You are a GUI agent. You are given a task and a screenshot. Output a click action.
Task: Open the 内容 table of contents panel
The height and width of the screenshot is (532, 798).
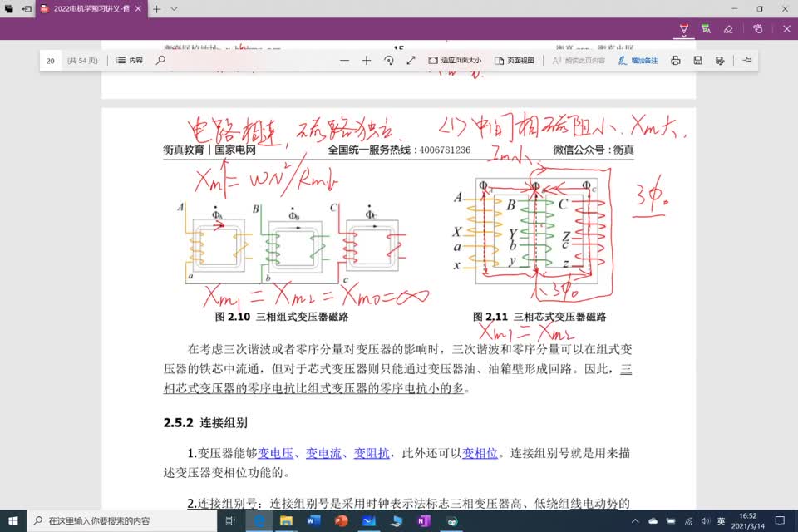[x=130, y=60]
